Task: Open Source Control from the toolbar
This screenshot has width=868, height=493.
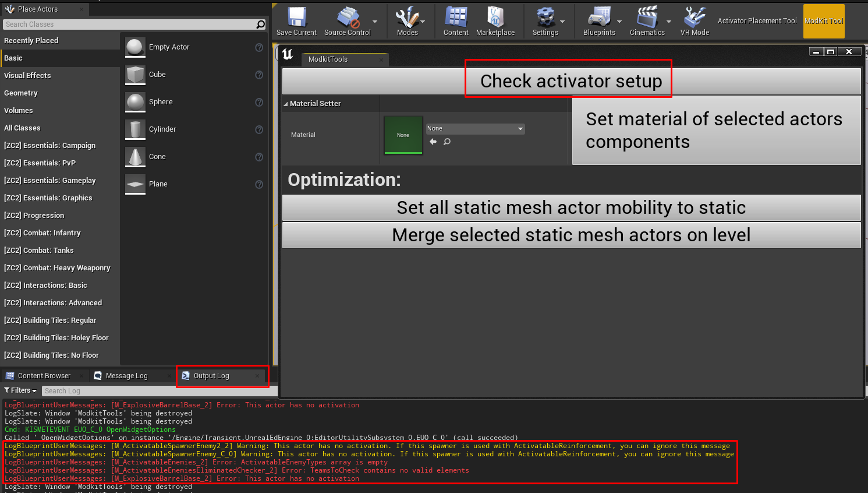Action: [x=348, y=17]
